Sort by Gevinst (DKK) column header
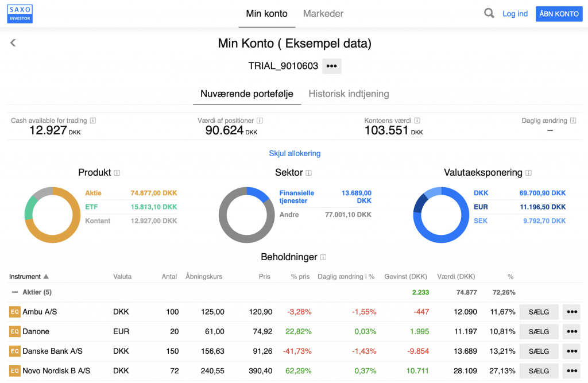The height and width of the screenshot is (383, 588). pos(406,276)
